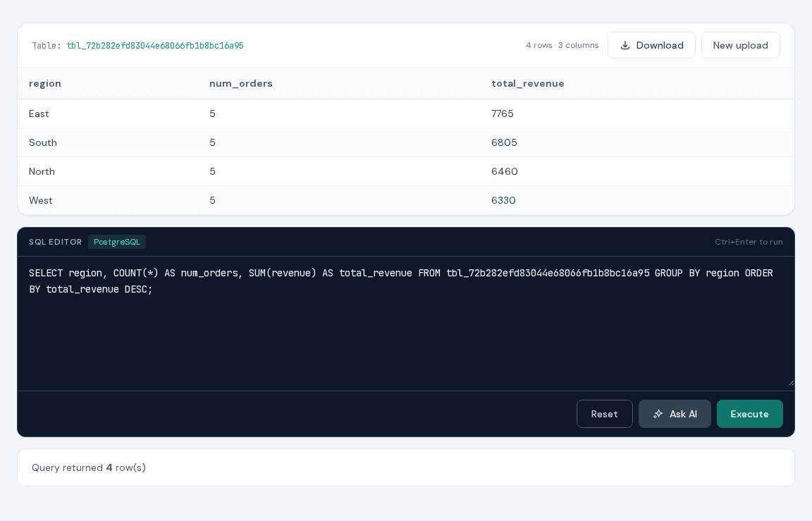Click the 6460 revenue value
812x521 pixels.
pyautogui.click(x=505, y=171)
